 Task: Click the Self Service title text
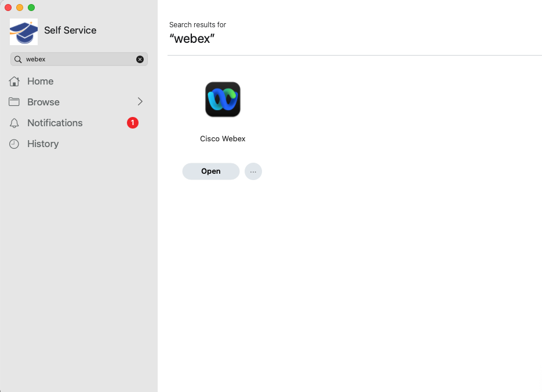(x=70, y=30)
